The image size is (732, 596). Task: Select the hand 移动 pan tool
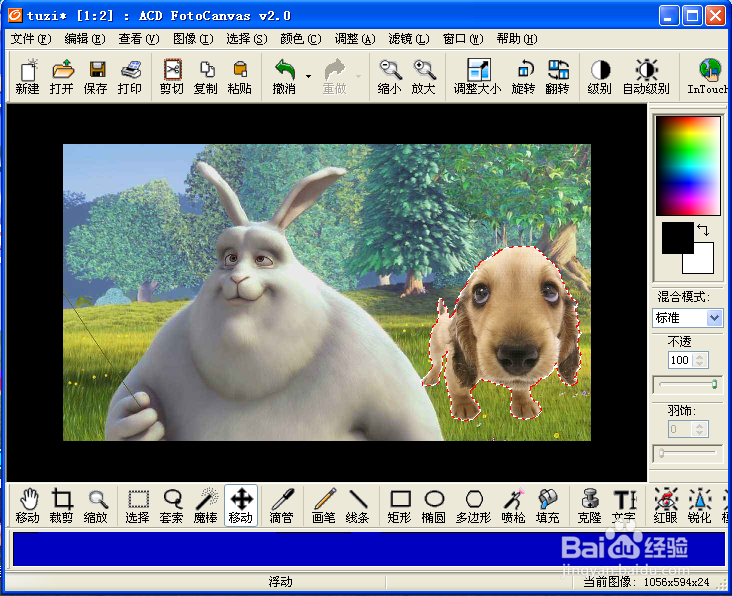tap(28, 506)
